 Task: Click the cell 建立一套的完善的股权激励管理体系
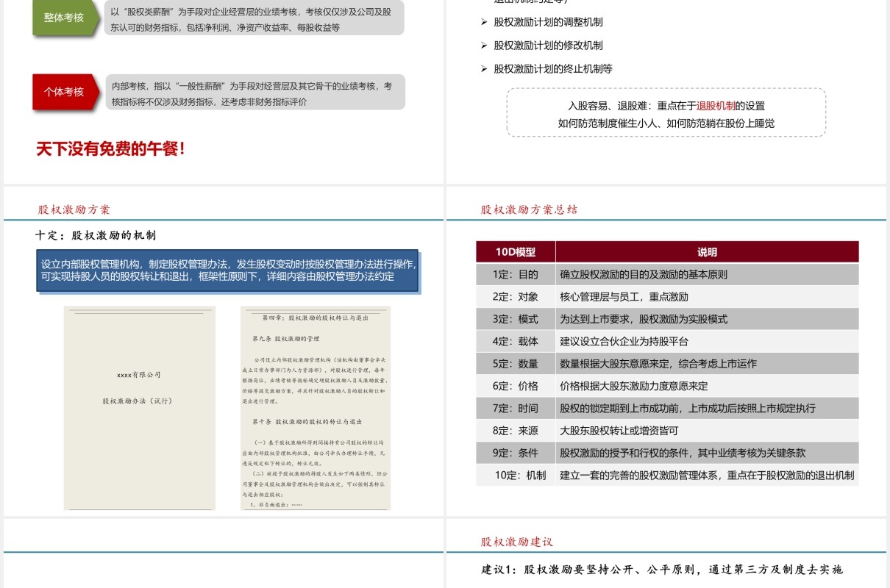tap(707, 476)
